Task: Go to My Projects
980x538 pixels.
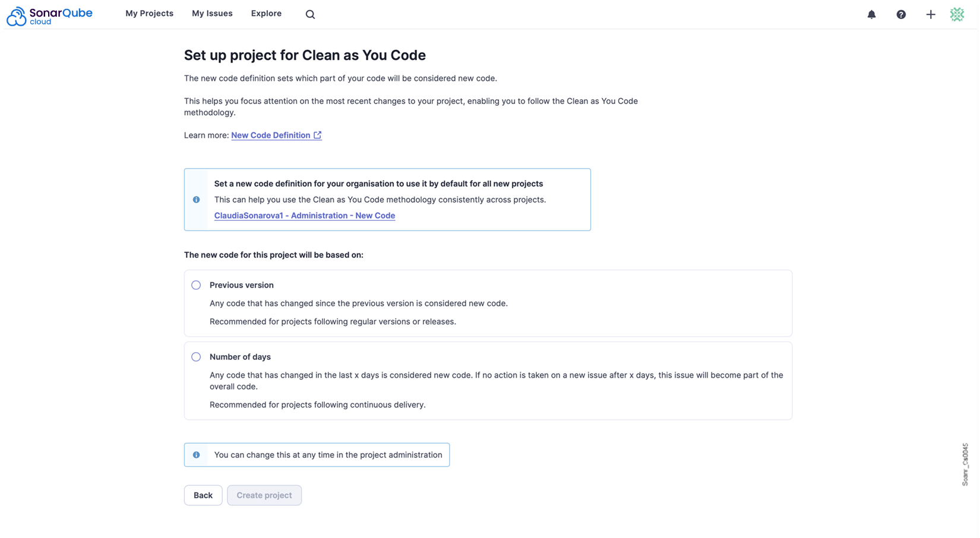Action: 149,14
